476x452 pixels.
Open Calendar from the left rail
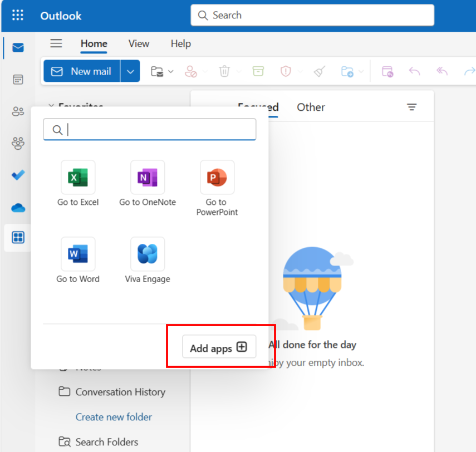click(x=18, y=80)
